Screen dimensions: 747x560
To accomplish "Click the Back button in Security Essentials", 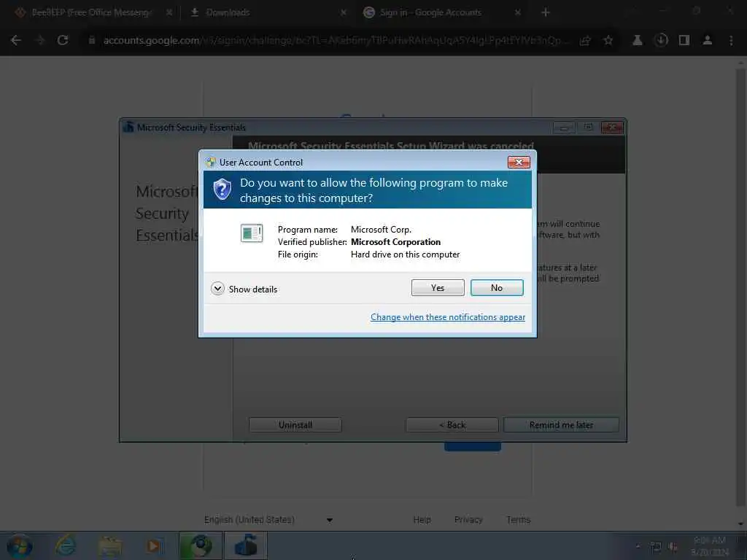I will 452,425.
